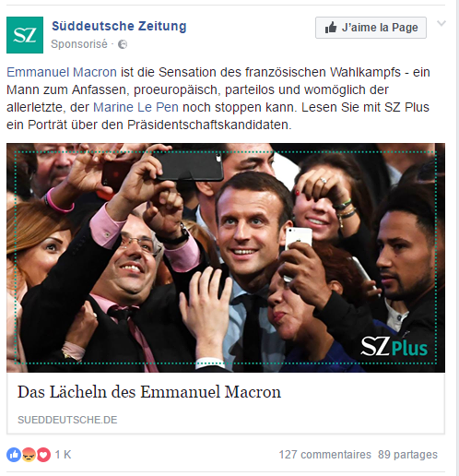Click the SZ green profile logo
The image size is (459, 476).
25,35
